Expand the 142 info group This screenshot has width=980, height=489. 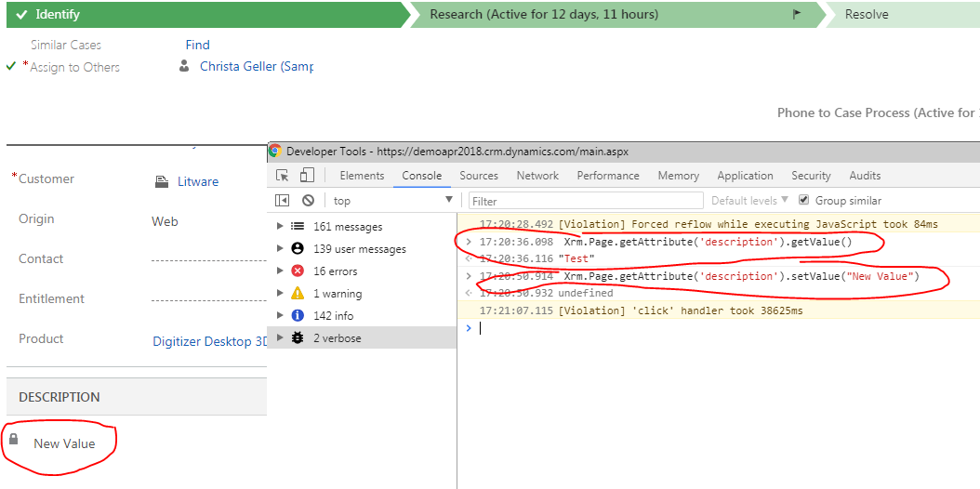click(280, 315)
